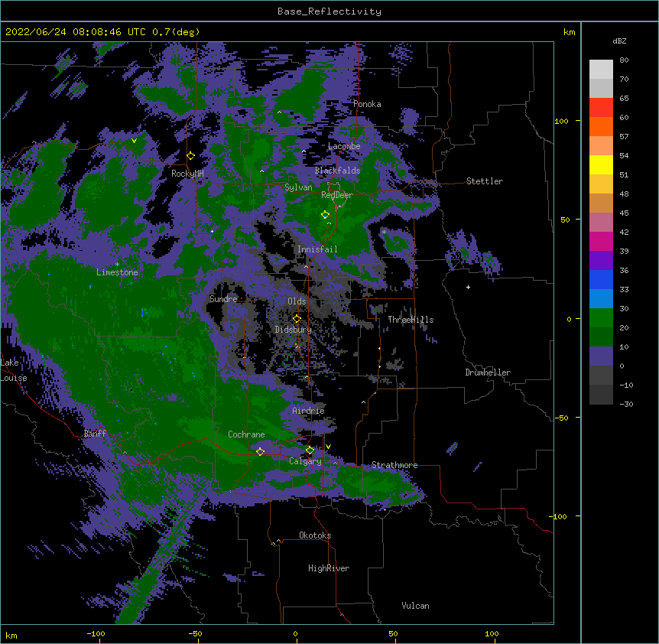Click the white plus marker north of Drumheller
The image size is (659, 644).
click(468, 287)
